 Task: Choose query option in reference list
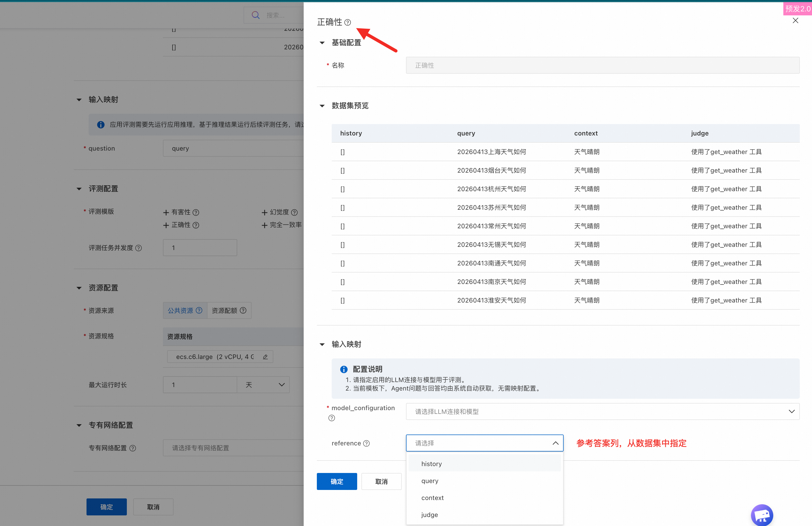point(485,481)
